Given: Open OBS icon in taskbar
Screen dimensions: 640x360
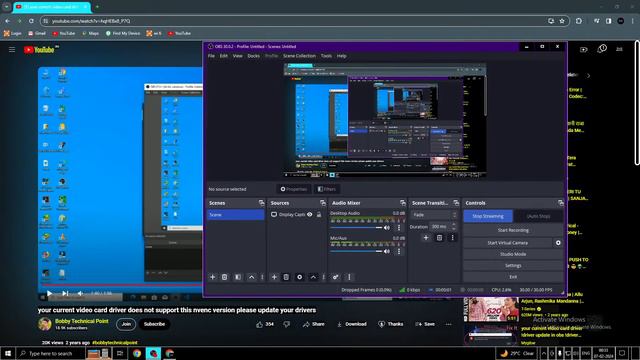Looking at the screenshot, I should (x=153, y=353).
